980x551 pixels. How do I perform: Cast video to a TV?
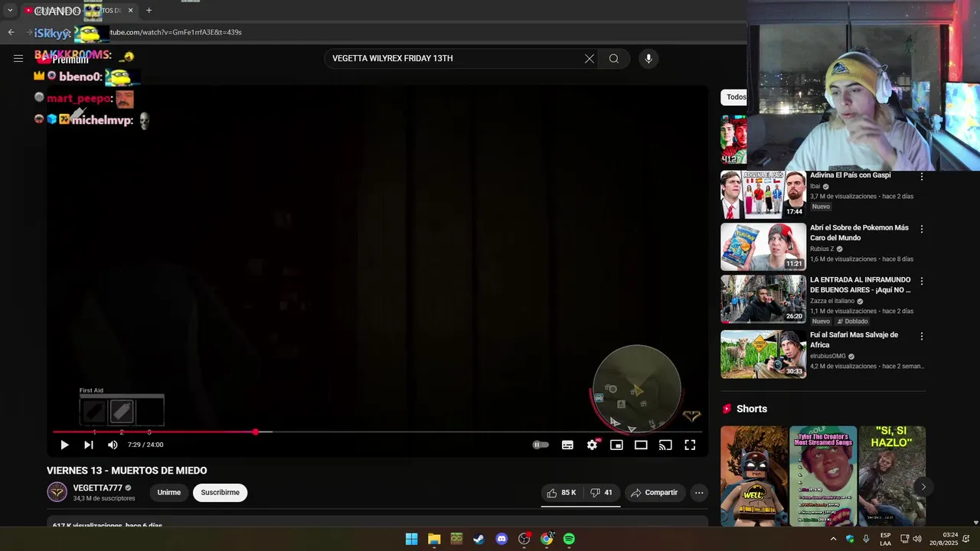coord(665,445)
